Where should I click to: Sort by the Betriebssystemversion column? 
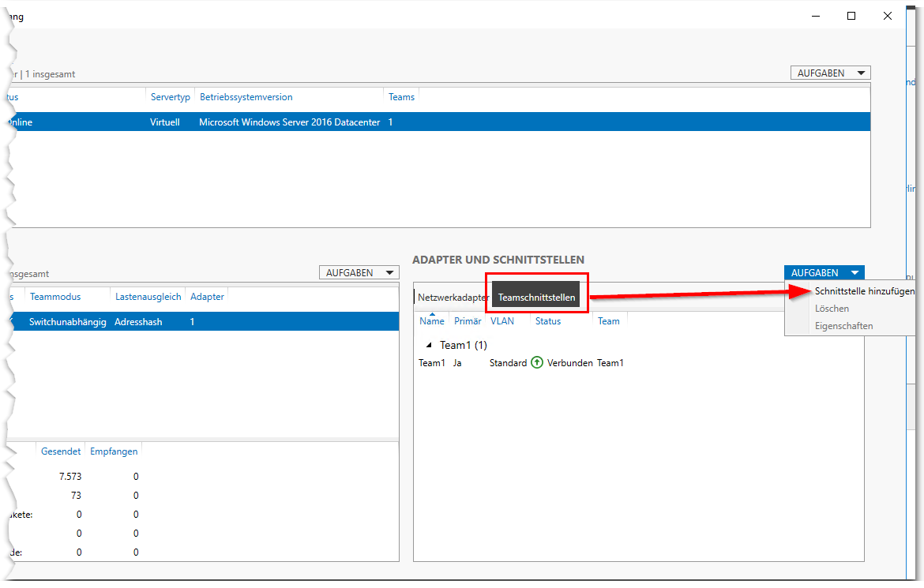pos(246,97)
